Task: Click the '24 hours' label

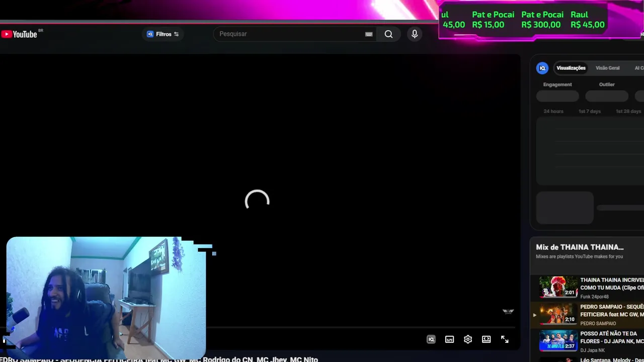Action: [553, 111]
